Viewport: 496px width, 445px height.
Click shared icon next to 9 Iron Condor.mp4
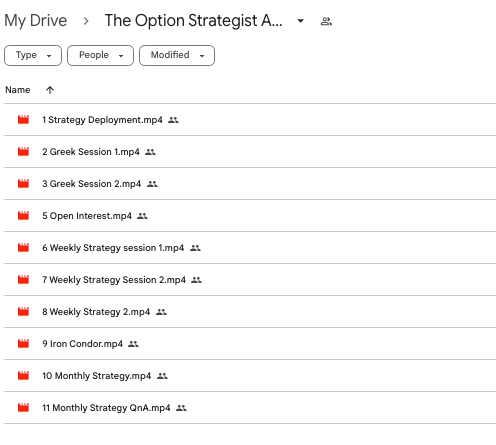tap(133, 344)
